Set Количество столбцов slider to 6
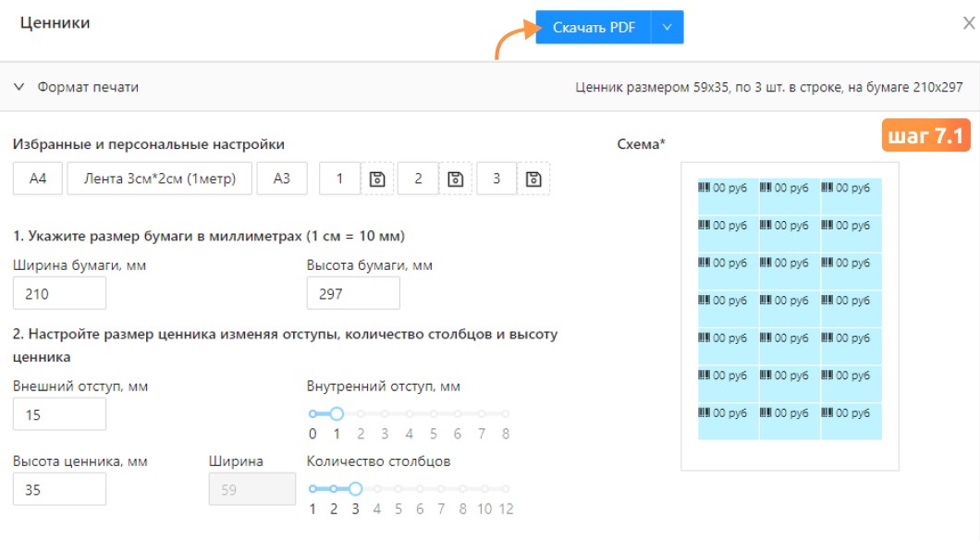Screen dimensions: 980x541 point(420,489)
